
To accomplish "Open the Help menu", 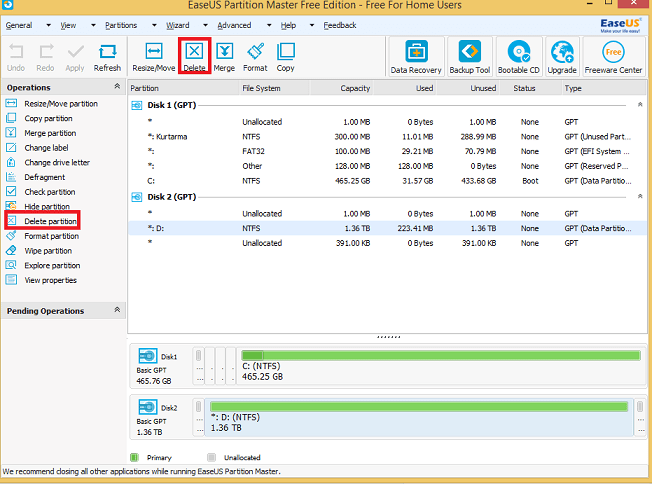I will tap(288, 25).
